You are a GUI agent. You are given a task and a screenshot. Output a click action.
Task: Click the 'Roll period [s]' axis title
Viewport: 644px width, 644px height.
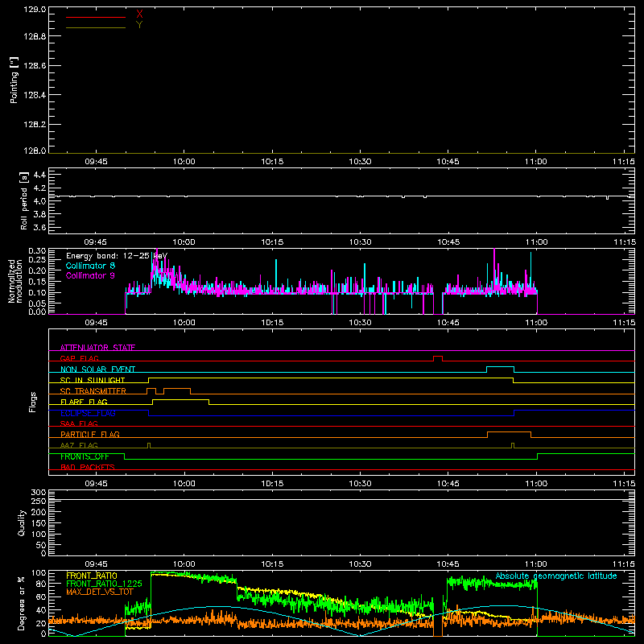click(x=24, y=200)
